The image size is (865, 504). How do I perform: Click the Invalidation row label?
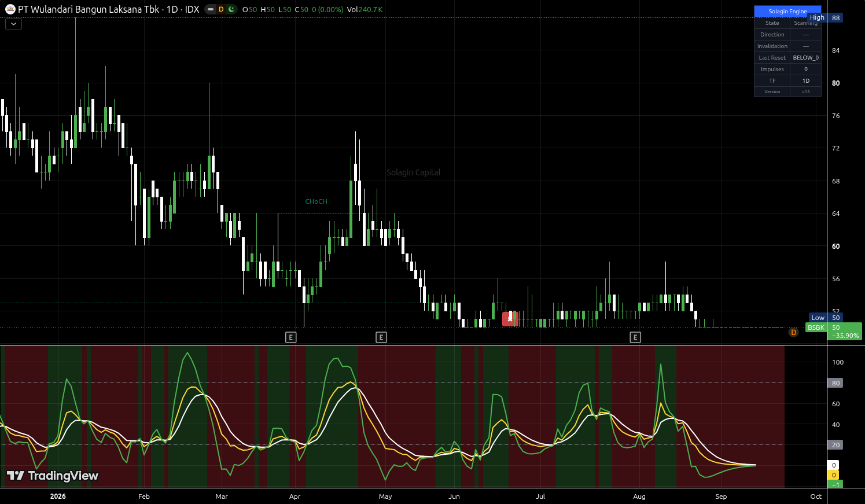pyautogui.click(x=772, y=46)
